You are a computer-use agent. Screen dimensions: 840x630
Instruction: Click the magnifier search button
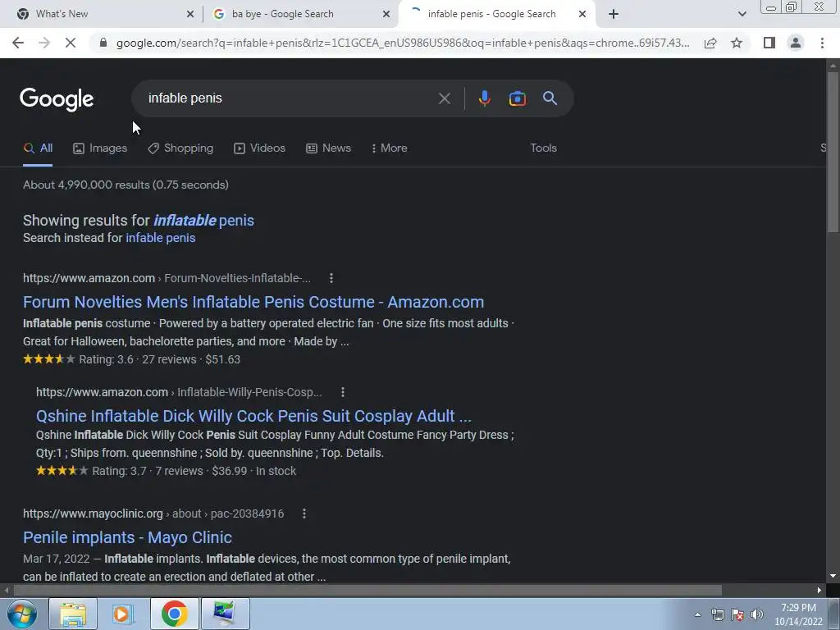pos(550,98)
